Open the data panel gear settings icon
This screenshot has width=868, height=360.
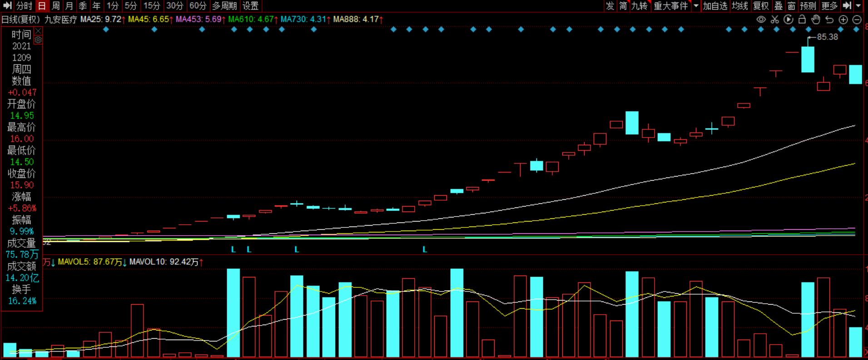(x=38, y=40)
